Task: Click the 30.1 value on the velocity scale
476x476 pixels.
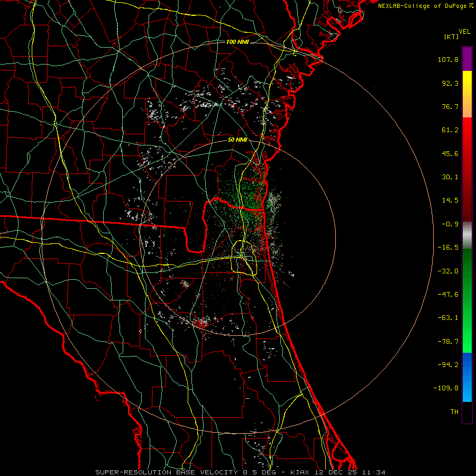Action: click(450, 177)
